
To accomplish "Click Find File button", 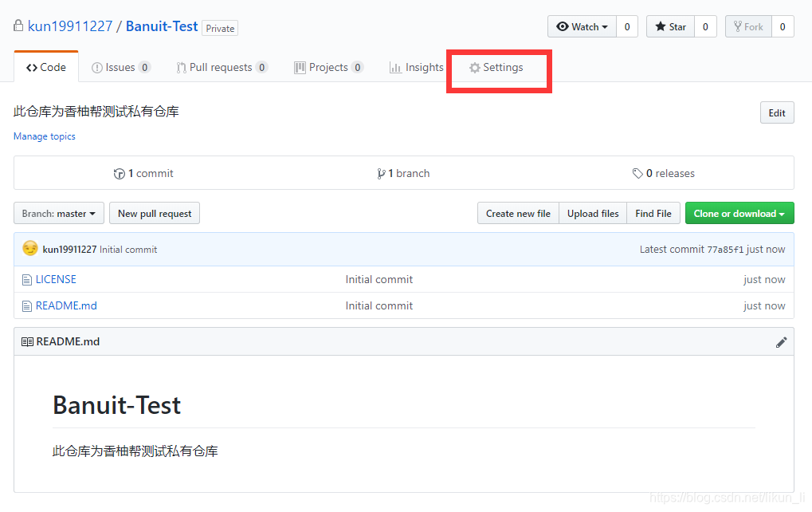I will 653,213.
